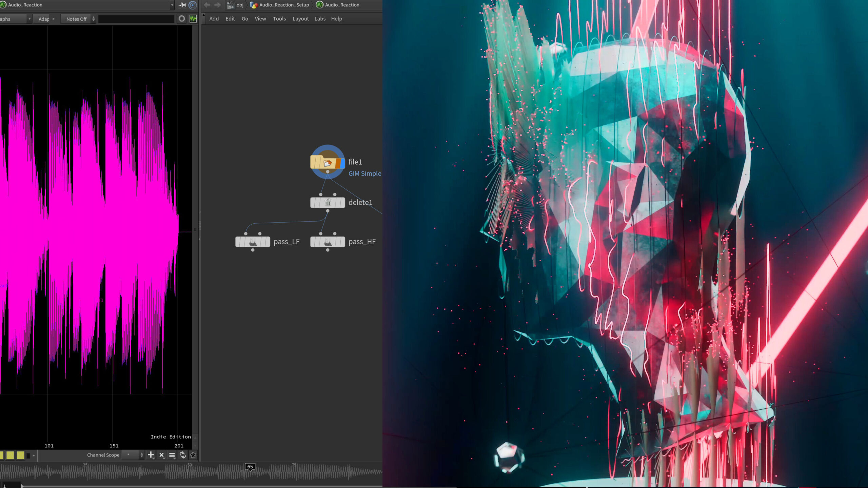The image size is (868, 488).
Task: Open the Go menu
Action: pos(245,19)
